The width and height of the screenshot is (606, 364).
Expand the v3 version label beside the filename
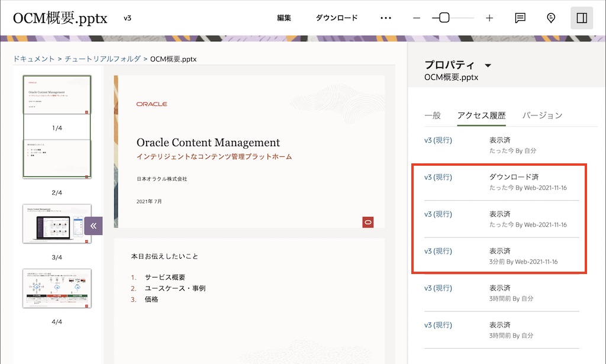pos(127,18)
